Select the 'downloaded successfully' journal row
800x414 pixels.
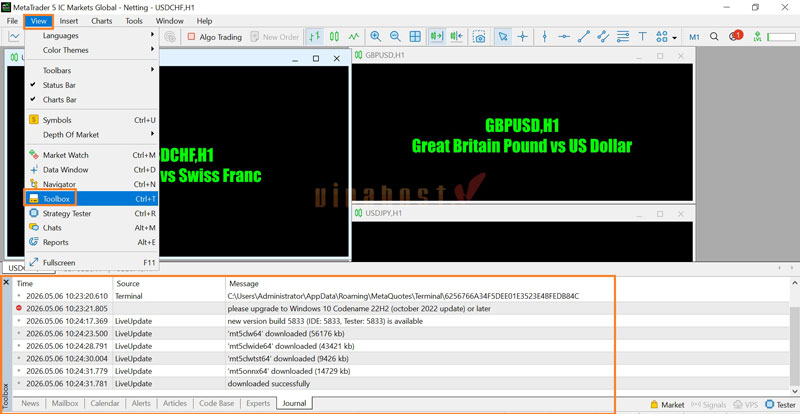[x=401, y=384]
